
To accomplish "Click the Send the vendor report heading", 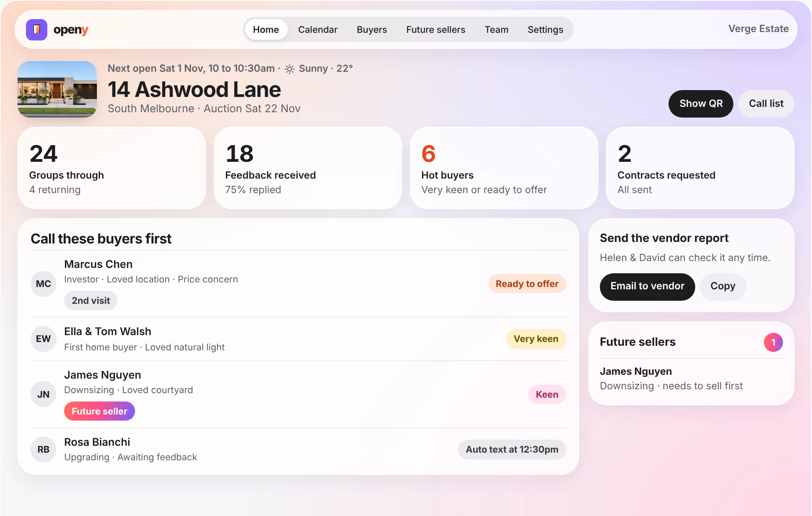I will [664, 238].
